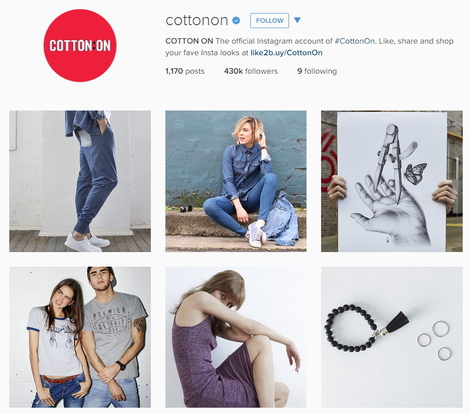
Task: Open the 430k followers list
Action: click(x=251, y=71)
